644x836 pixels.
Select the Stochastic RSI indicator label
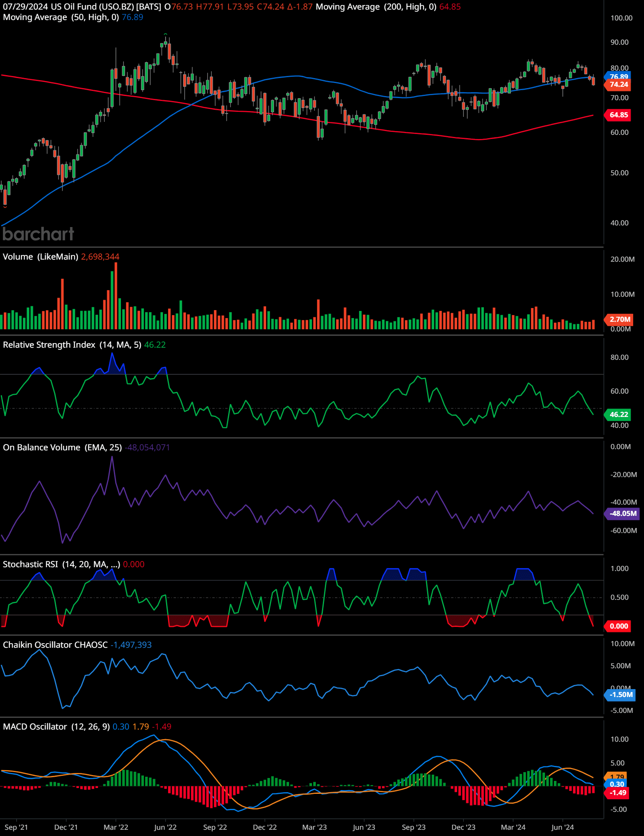(61, 565)
